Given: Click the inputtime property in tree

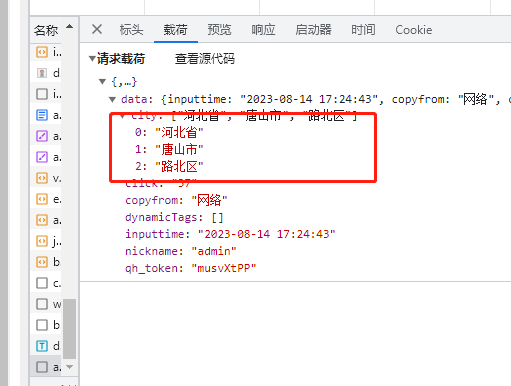Looking at the screenshot, I should 230,234.
